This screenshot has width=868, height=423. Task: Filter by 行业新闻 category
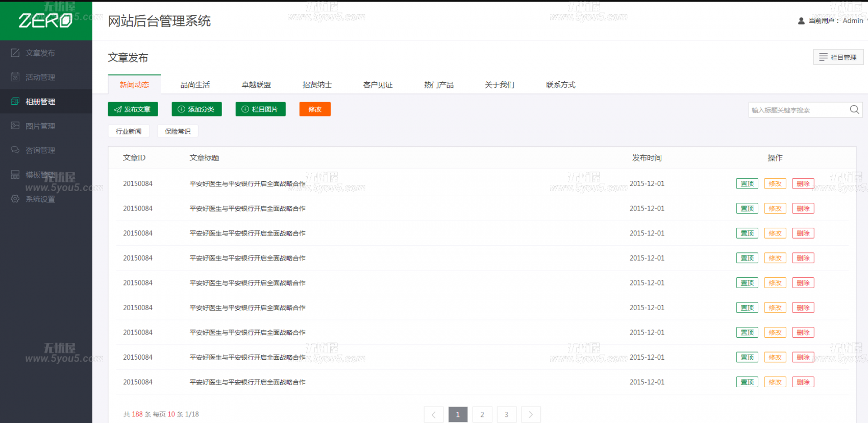pos(129,131)
